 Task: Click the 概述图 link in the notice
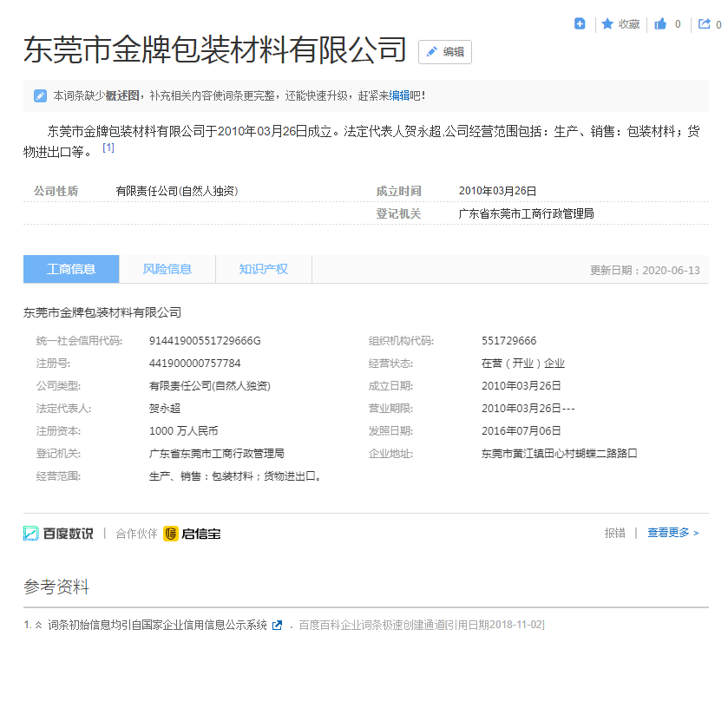pyautogui.click(x=122, y=95)
